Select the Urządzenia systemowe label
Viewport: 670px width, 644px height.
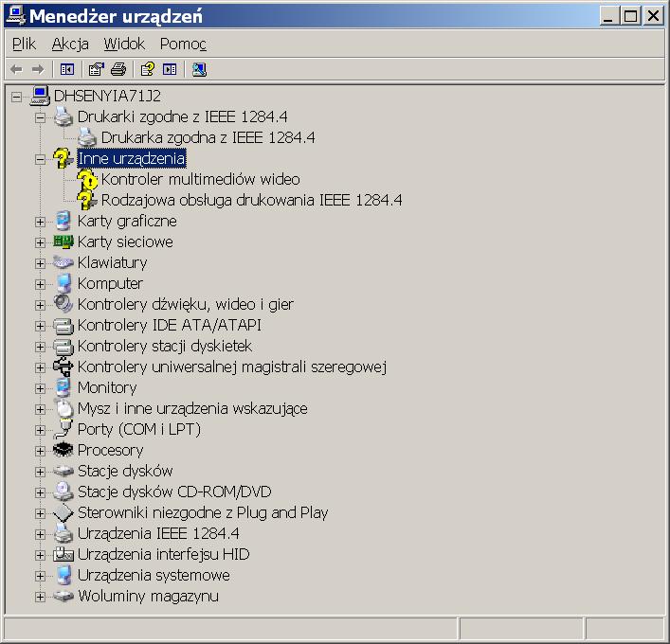[154, 575]
